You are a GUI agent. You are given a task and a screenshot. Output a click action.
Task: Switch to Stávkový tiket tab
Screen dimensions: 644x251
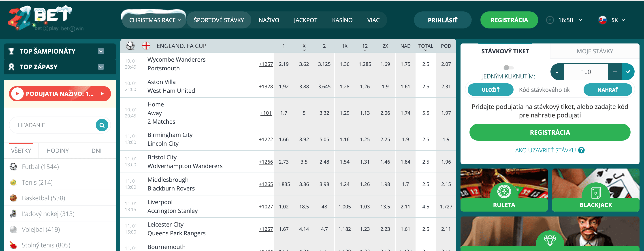(505, 51)
